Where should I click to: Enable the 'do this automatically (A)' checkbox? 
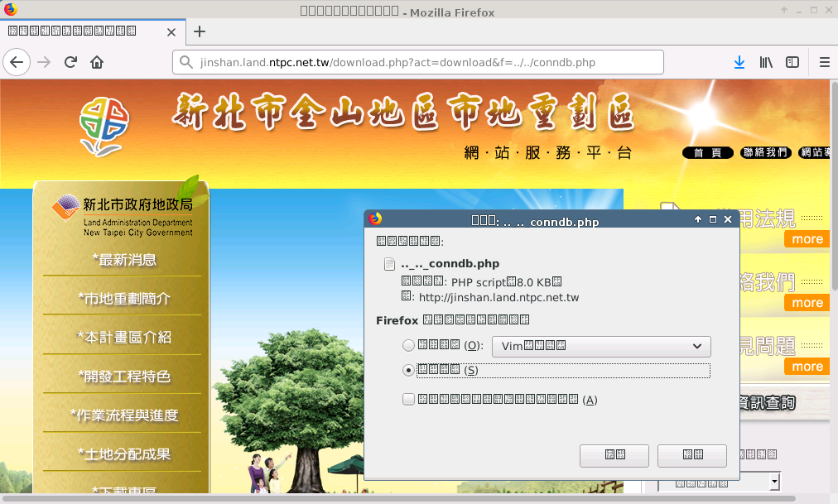pyautogui.click(x=408, y=400)
